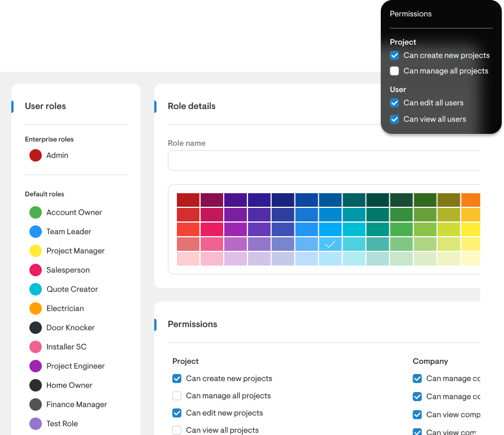
Task: Click the orange Electrician role icon
Action: point(36,308)
